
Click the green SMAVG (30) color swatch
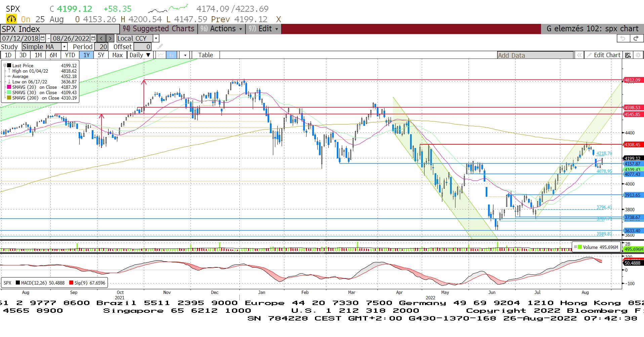click(9, 92)
